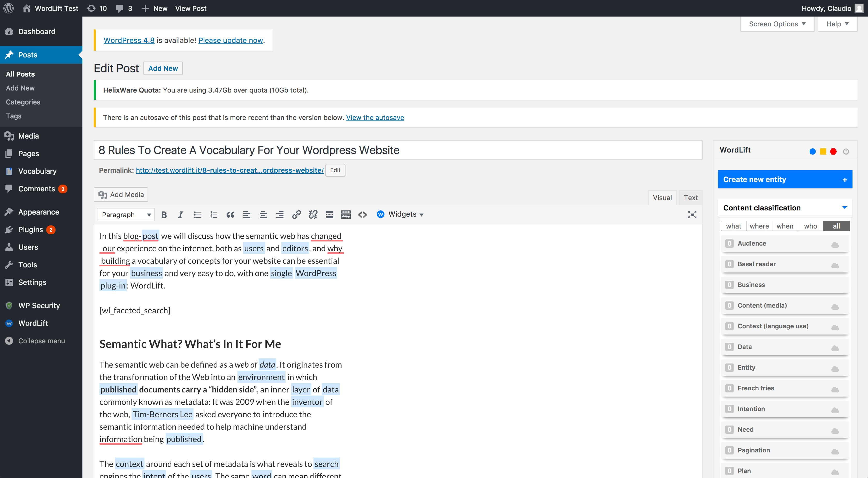Image resolution: width=868 pixels, height=478 pixels.
Task: Toggle bold formatting in the editor toolbar
Action: click(164, 214)
